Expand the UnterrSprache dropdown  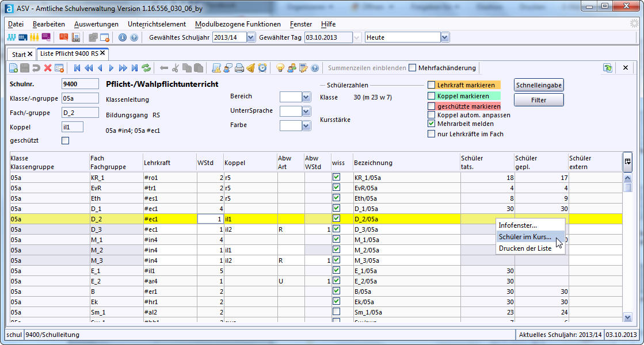tap(306, 111)
